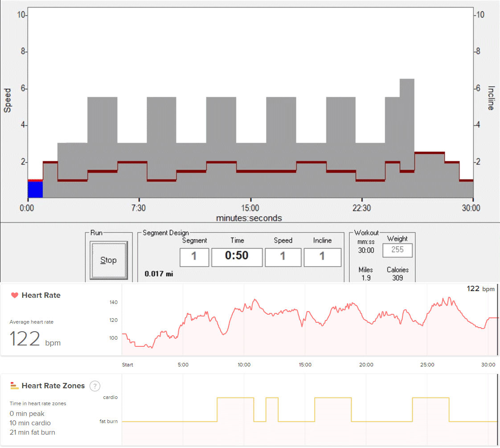Click the red heart icon beside Heart Rate
This screenshot has width=500, height=448.
pyautogui.click(x=15, y=295)
